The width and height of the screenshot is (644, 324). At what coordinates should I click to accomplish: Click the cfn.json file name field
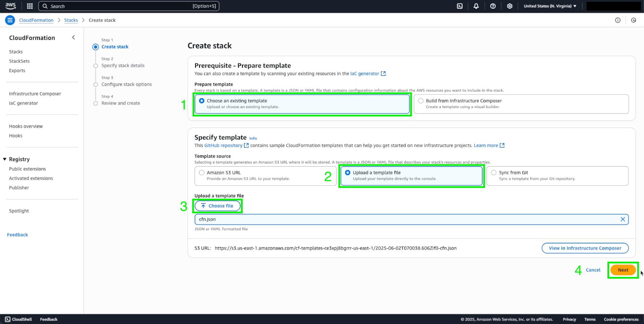412,219
